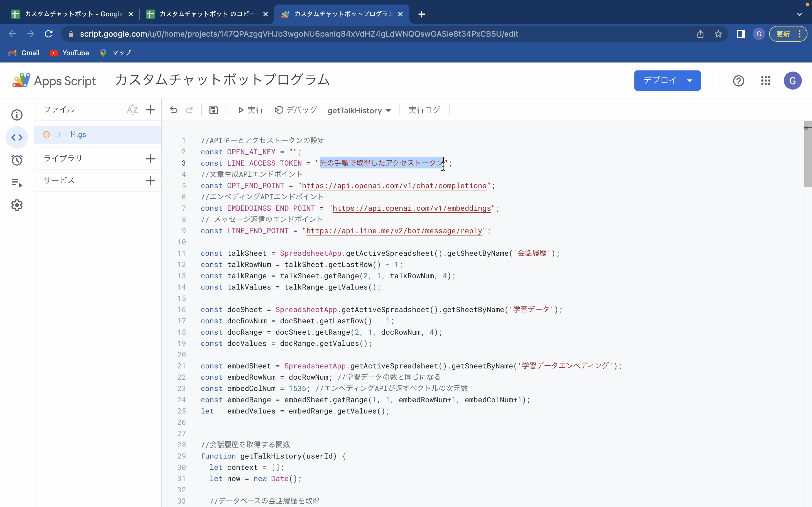Toggle the bookmark star for this page
The image size is (812, 507).
(718, 34)
